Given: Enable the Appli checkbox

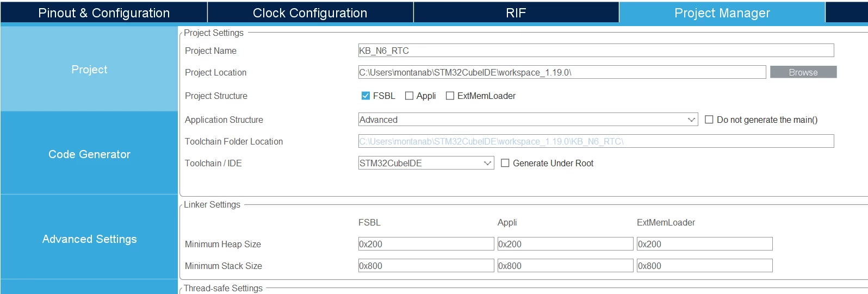Looking at the screenshot, I should (410, 96).
